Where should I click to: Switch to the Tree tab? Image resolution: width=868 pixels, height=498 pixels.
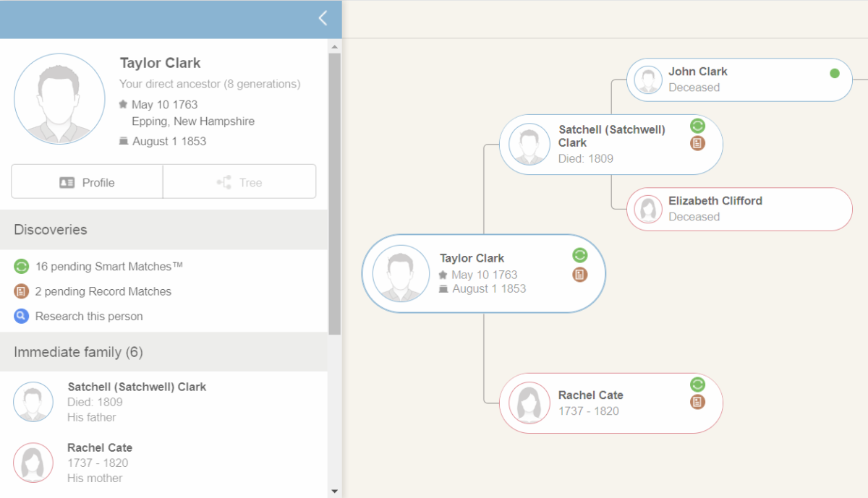pyautogui.click(x=239, y=181)
